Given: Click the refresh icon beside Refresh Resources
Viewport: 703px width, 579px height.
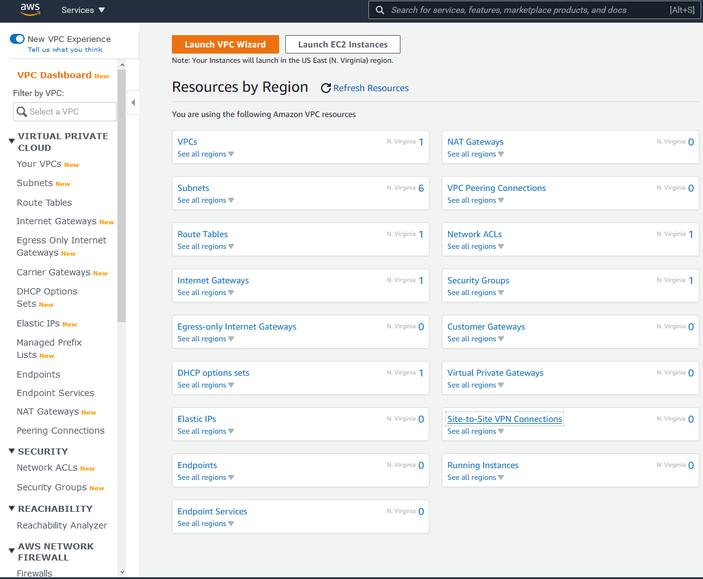Looking at the screenshot, I should pos(325,88).
